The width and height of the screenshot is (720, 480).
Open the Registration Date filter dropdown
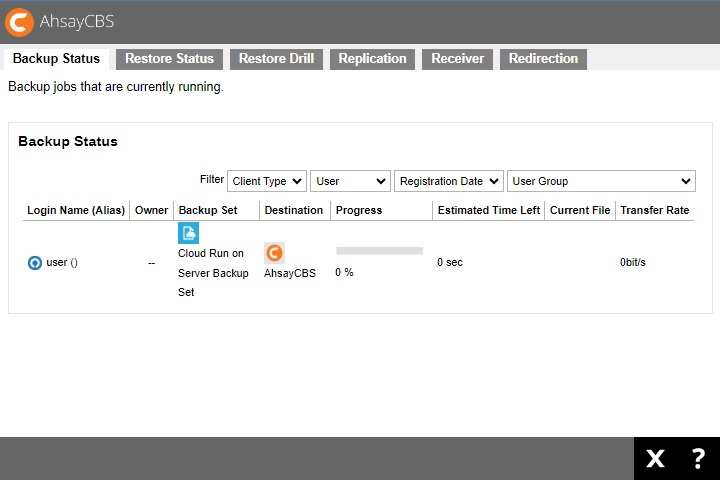pyautogui.click(x=448, y=181)
